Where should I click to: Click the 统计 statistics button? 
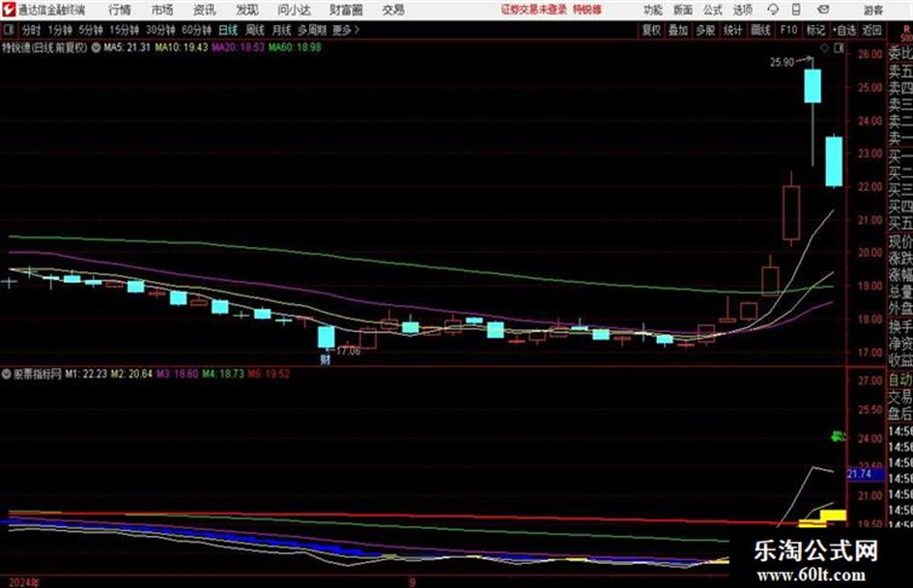[x=733, y=30]
